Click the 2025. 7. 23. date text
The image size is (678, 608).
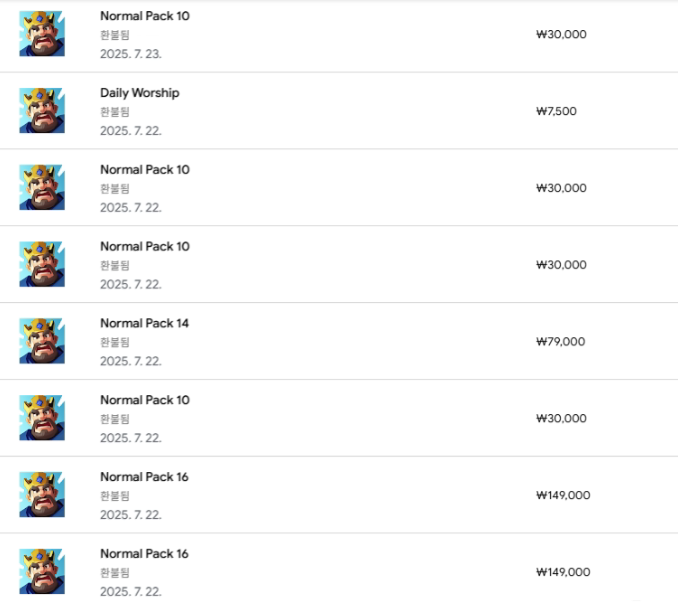(x=130, y=54)
